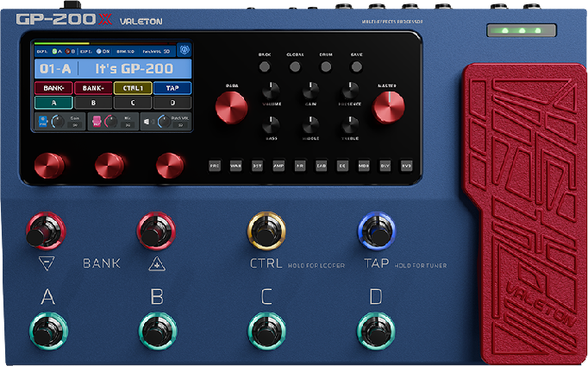
Task: Click the gold-ringed CTRL footswitch
Action: [x=266, y=231]
